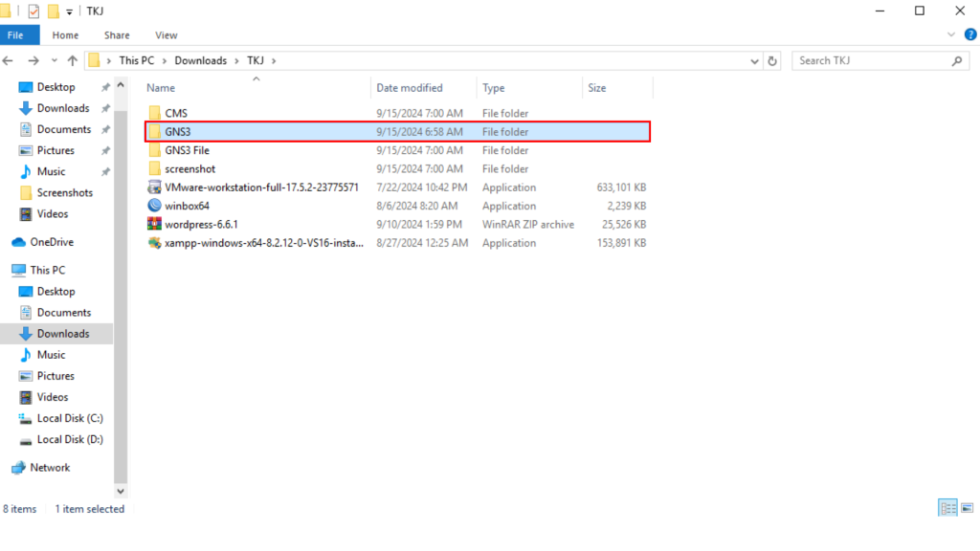Screen dimensions: 980x551
Task: Select Local Disk (D:) in sidebar
Action: coord(69,439)
